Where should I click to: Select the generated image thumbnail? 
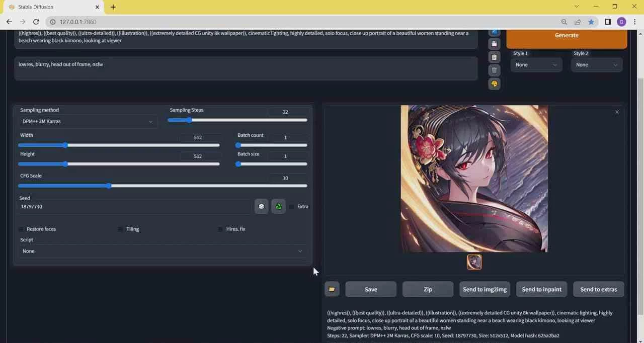(474, 262)
